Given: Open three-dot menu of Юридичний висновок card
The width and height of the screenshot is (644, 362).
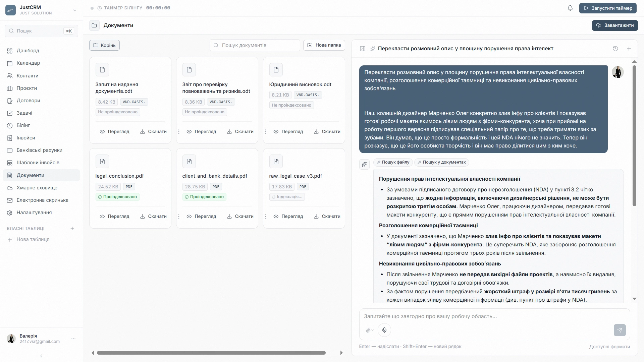Looking at the screenshot, I should click(x=266, y=132).
